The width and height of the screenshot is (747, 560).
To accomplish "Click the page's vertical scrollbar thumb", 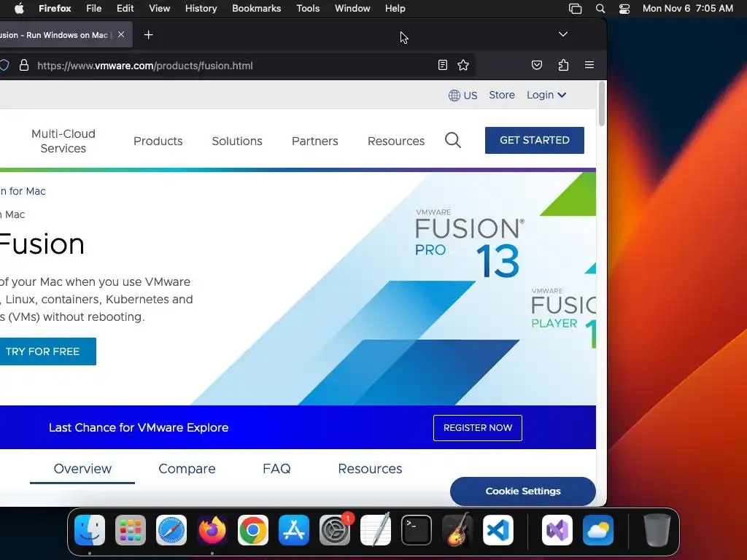I will point(602,104).
